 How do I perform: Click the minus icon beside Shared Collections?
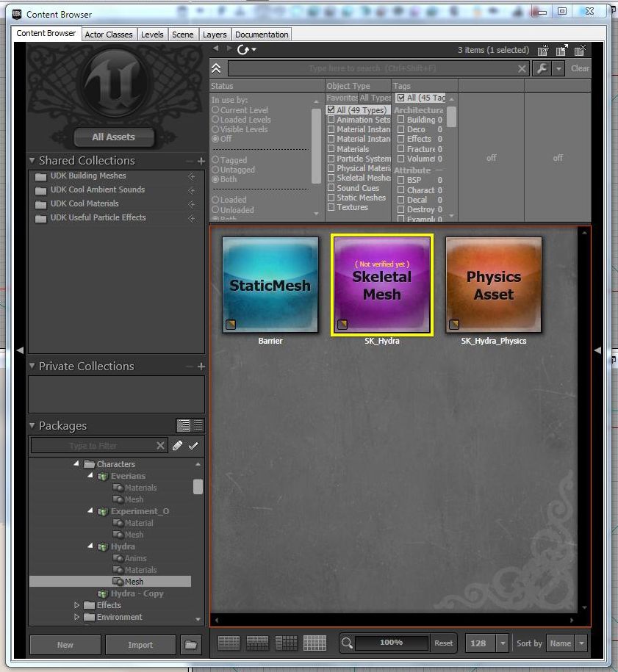[x=190, y=161]
